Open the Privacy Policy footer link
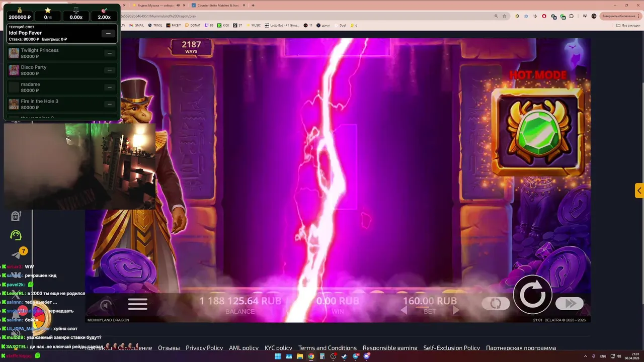The width and height of the screenshot is (644, 362). 204,348
